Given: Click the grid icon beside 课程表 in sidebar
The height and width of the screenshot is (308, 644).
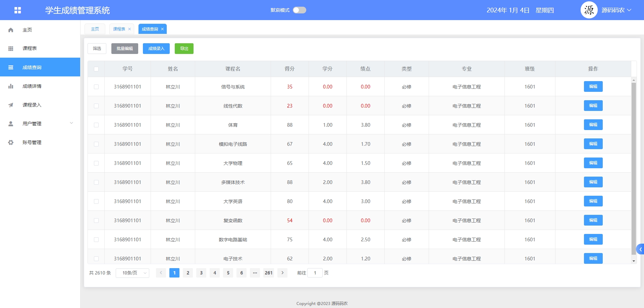Looking at the screenshot, I should tap(11, 49).
